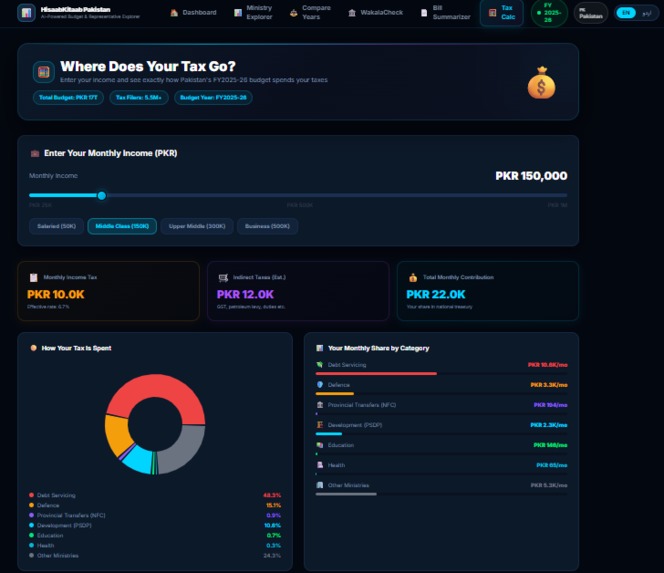Switch the language to EN
The width and height of the screenshot is (664, 573).
tap(626, 13)
